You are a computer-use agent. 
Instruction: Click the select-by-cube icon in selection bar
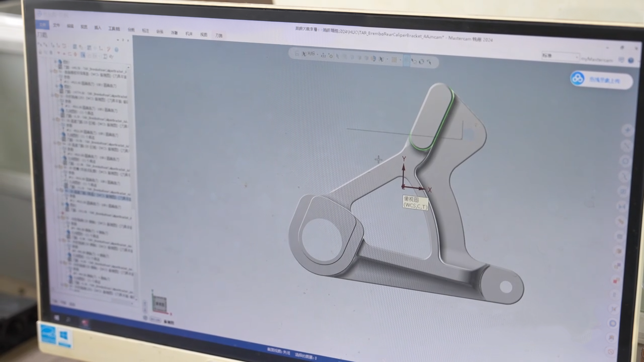[x=421, y=62]
